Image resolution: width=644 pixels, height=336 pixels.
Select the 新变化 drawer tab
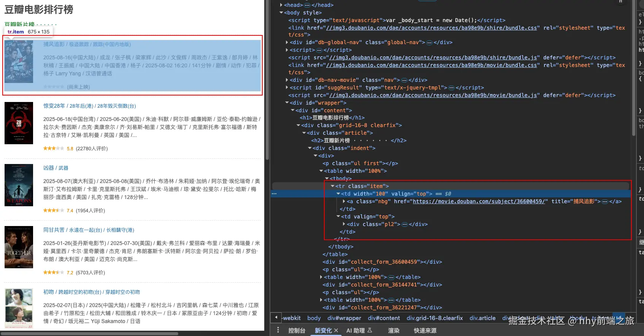[323, 330]
